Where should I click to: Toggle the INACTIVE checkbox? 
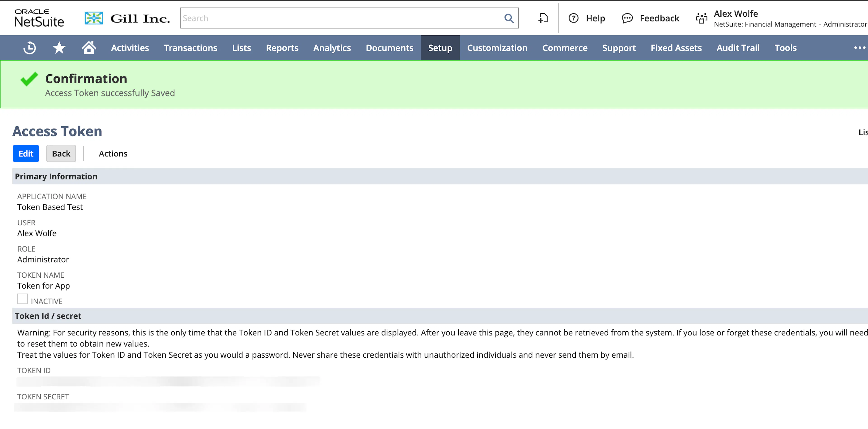[x=23, y=299]
